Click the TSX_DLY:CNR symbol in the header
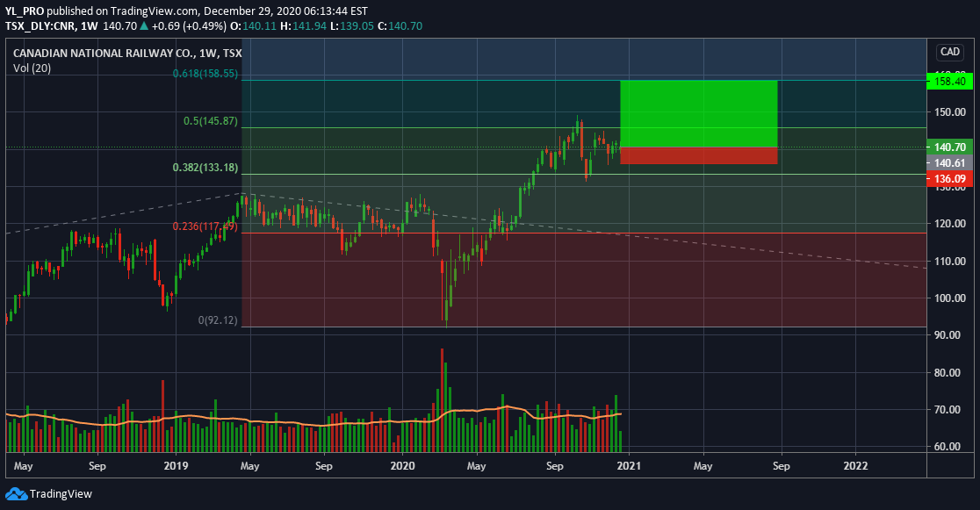Viewport: 980px width, 510px height. 41,26
